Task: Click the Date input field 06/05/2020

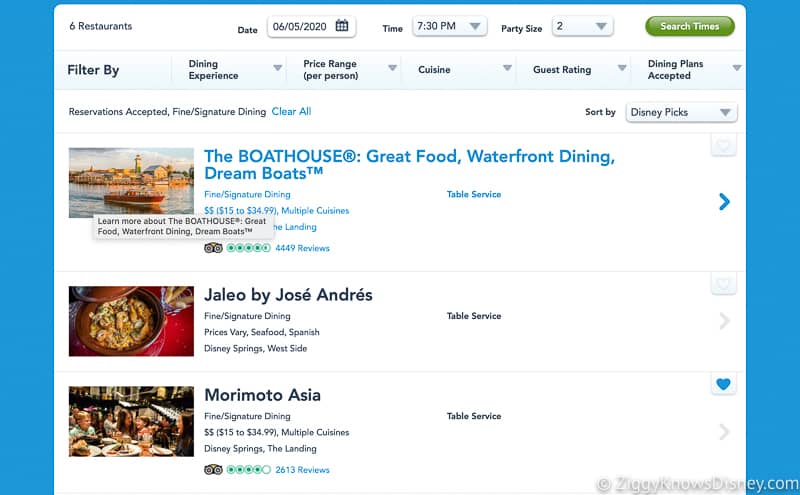Action: (311, 26)
